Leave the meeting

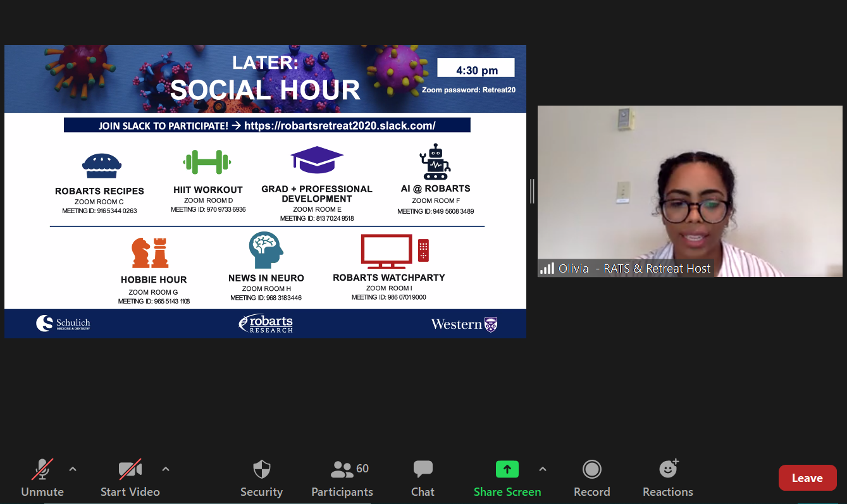pos(807,478)
